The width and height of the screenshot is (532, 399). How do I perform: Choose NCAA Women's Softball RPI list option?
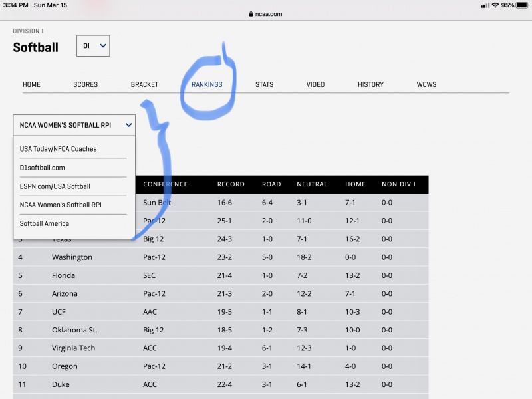tap(61, 205)
